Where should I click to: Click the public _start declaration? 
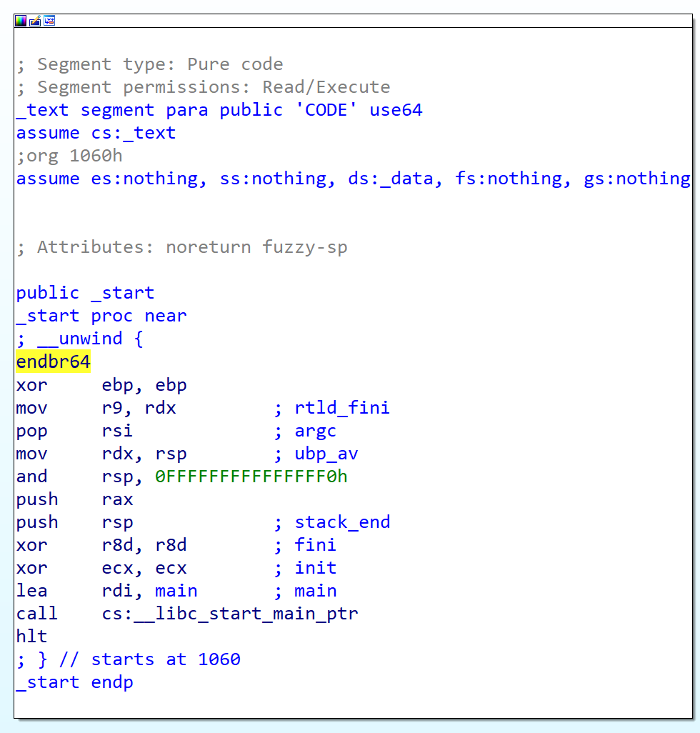coord(85,293)
